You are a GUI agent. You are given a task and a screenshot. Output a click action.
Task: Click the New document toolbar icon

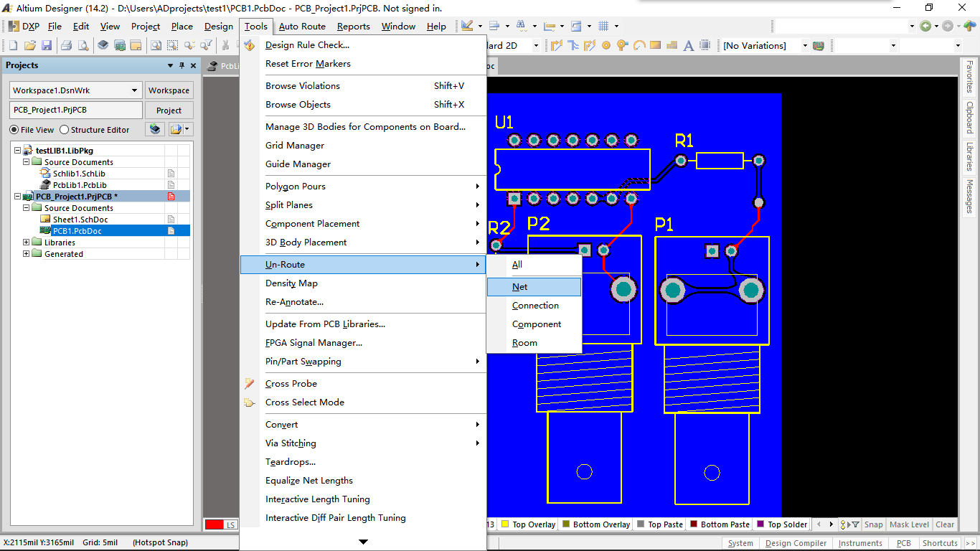click(x=13, y=45)
